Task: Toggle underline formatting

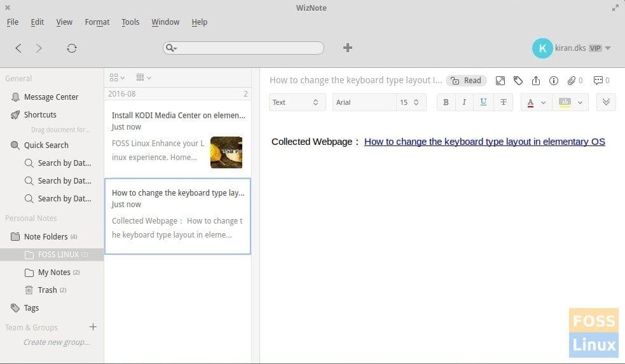Action: (x=483, y=102)
